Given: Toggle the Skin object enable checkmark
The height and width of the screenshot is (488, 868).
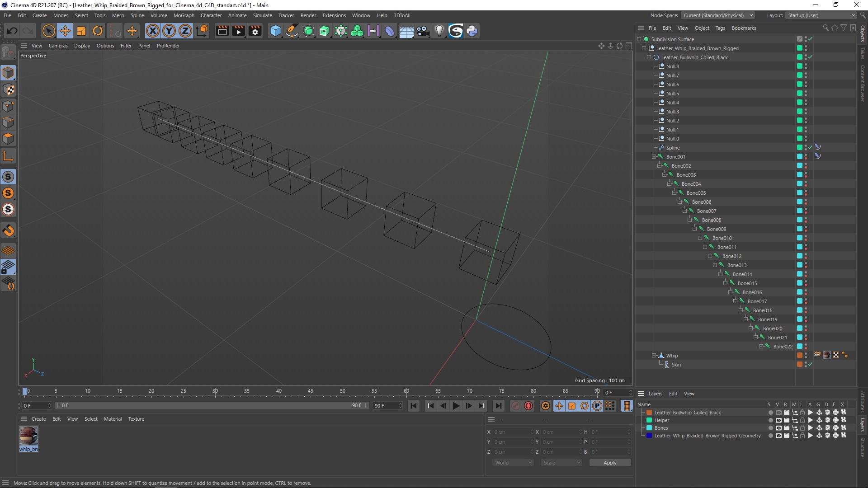Looking at the screenshot, I should (x=810, y=365).
